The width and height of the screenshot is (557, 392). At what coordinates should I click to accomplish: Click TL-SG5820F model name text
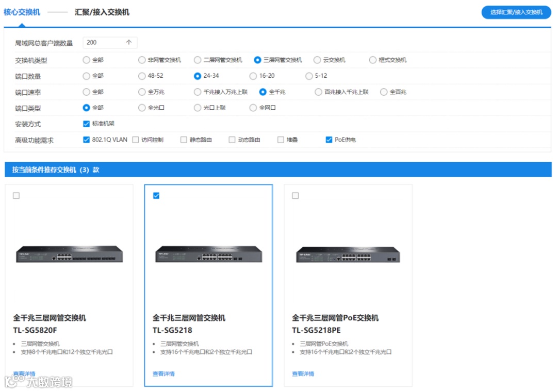tap(35, 330)
